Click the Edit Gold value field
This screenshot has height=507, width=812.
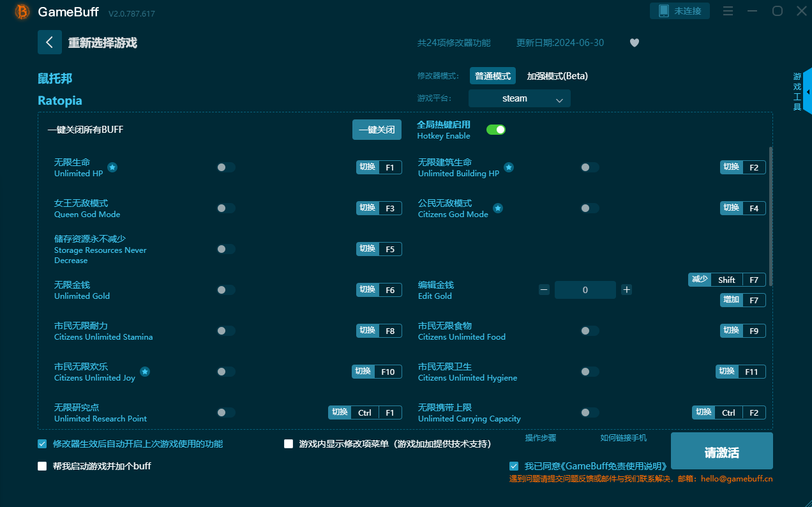point(585,290)
